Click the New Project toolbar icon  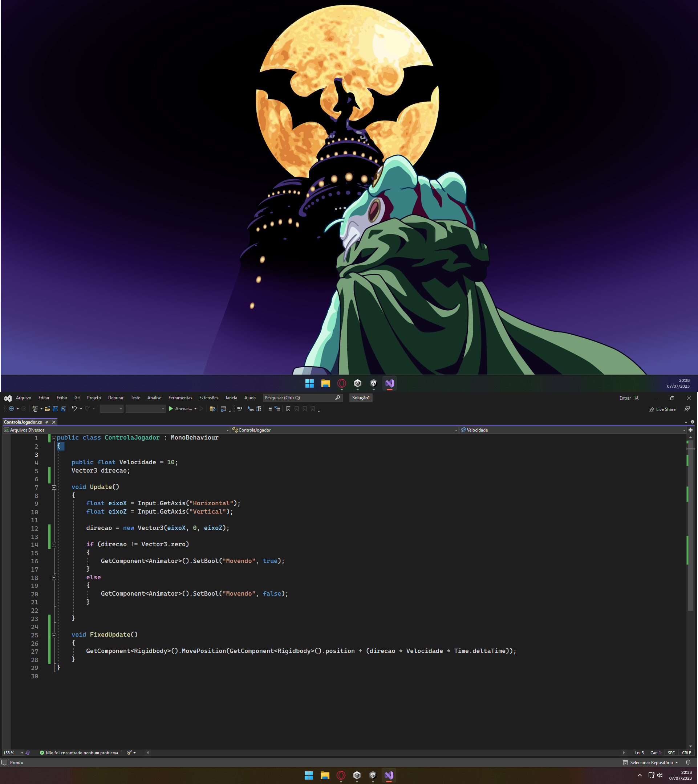point(35,409)
